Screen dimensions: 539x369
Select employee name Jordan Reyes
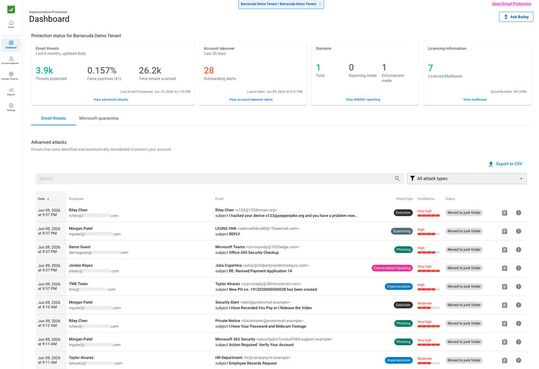coord(81,265)
